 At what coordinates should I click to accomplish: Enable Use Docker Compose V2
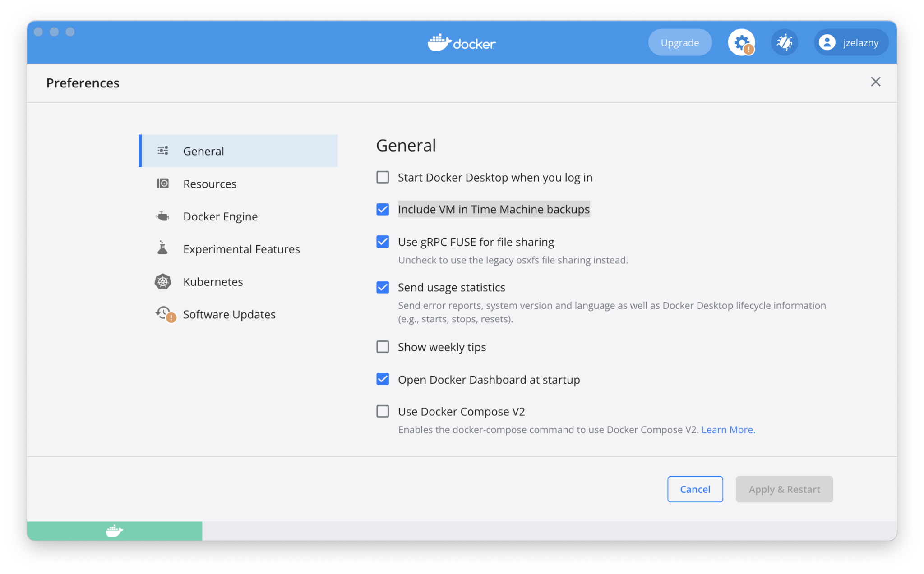[382, 411]
